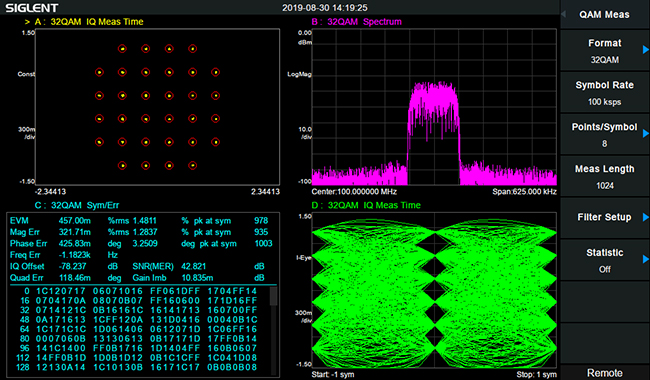Viewport: 650px width, 380px height.
Task: Select trace B 32QAM Spectrum title
Action: [357, 22]
